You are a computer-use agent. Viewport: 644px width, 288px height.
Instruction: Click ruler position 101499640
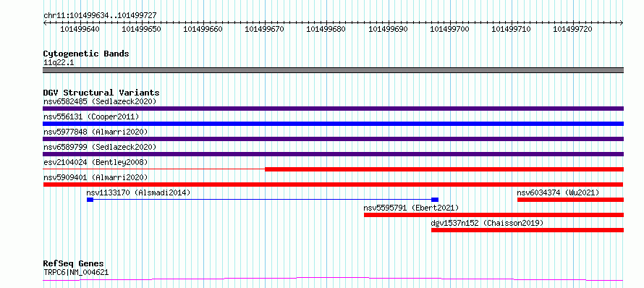pos(80,29)
